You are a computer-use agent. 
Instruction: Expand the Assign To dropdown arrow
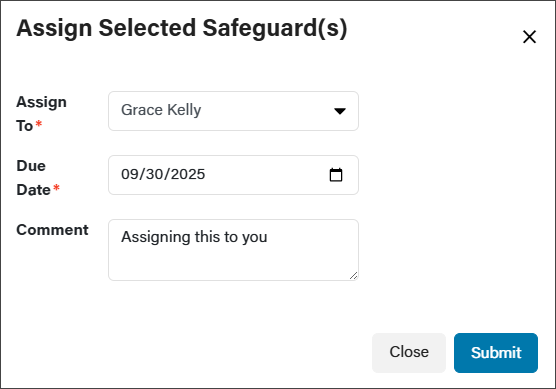coord(340,111)
